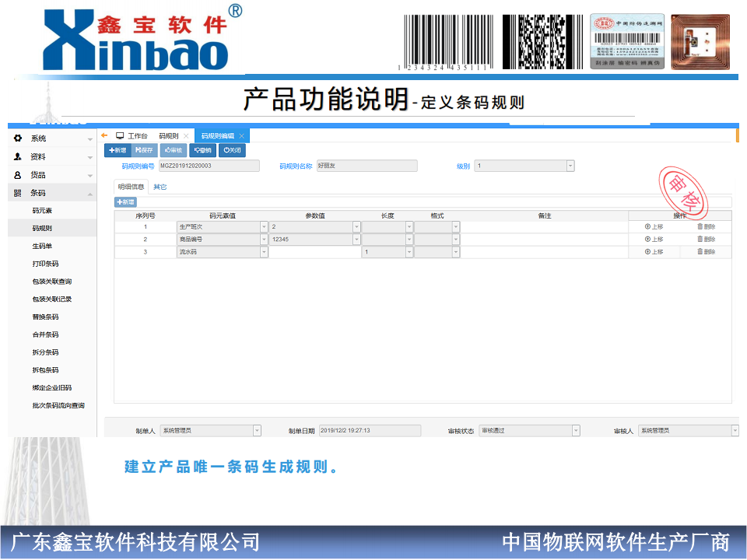The image size is (747, 560).
Task: Click the 制单日期 field
Action: (370, 430)
